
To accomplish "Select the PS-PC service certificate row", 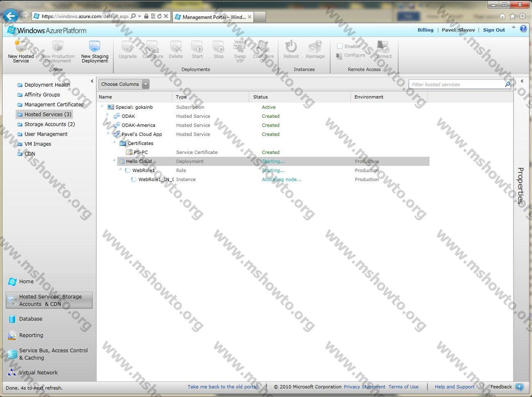I will [x=273, y=152].
